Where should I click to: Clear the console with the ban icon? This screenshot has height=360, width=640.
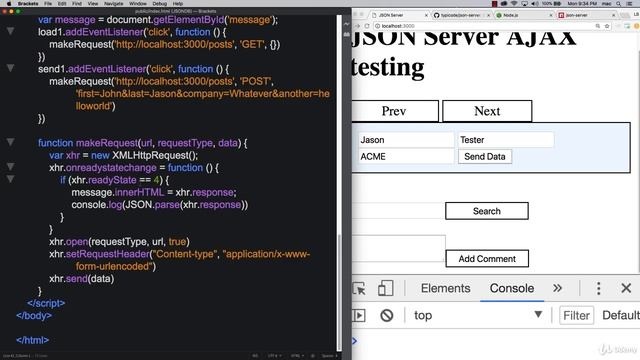pyautogui.click(x=387, y=316)
